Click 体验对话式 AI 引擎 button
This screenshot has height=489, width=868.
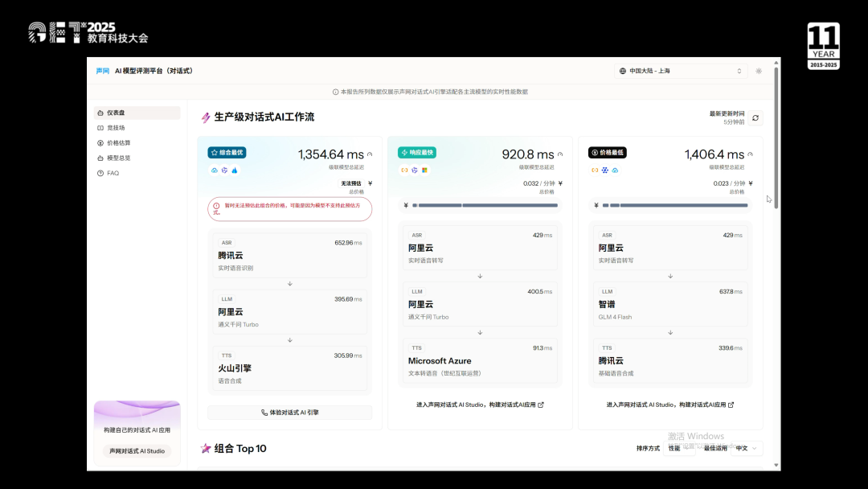[x=289, y=413]
